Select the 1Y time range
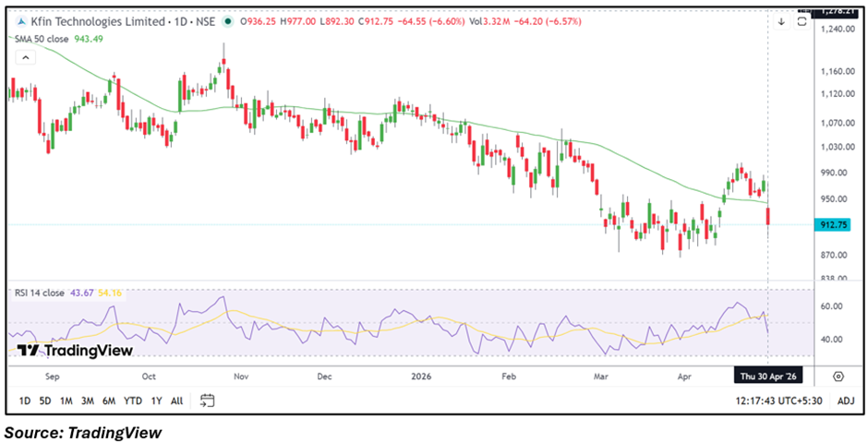Screen dimensions: 868x443 [x=156, y=401]
